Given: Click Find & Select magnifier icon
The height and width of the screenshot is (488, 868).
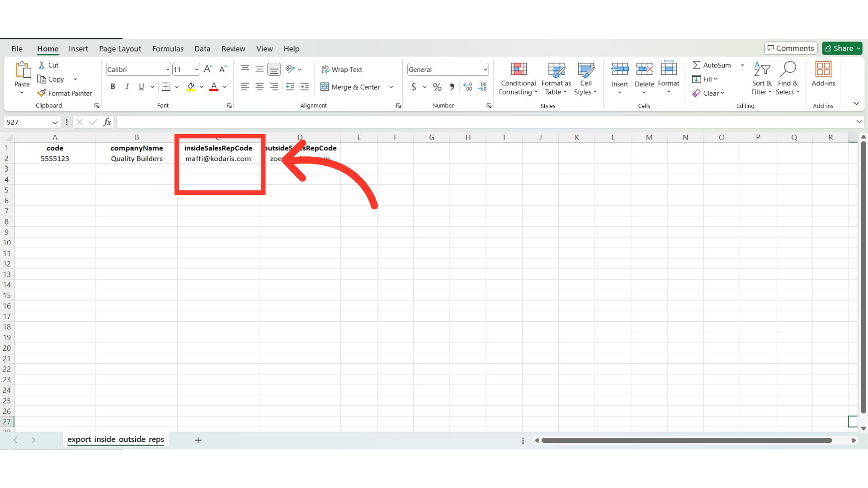Looking at the screenshot, I should coord(788,70).
